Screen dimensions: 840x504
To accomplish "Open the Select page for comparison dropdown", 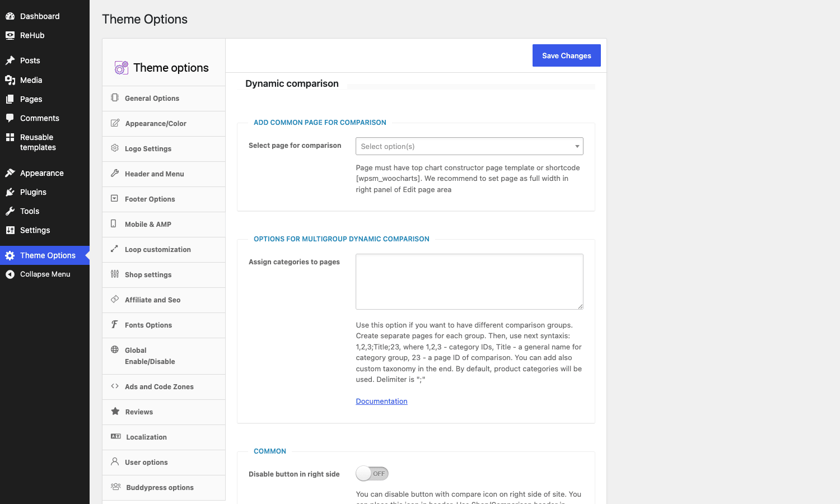I will click(x=469, y=146).
